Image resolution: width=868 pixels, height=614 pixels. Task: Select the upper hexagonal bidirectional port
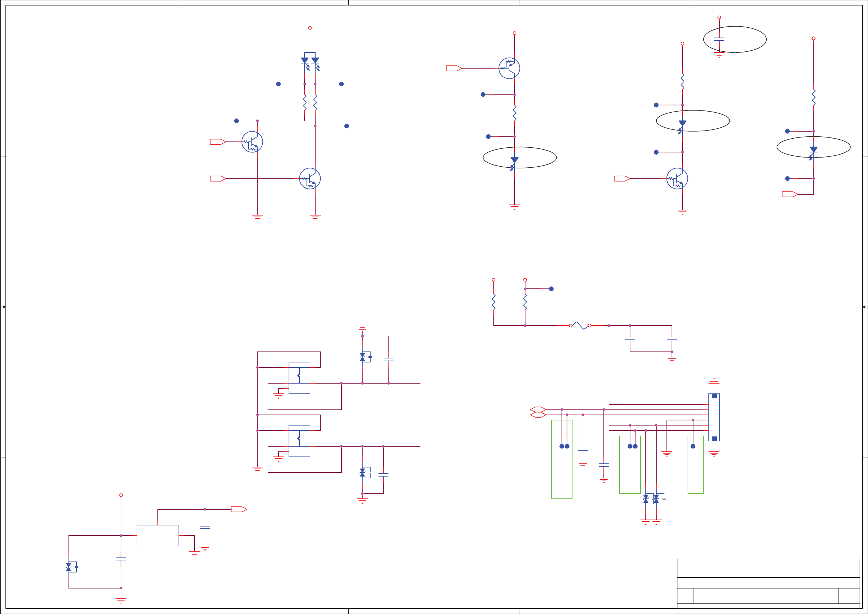(538, 409)
